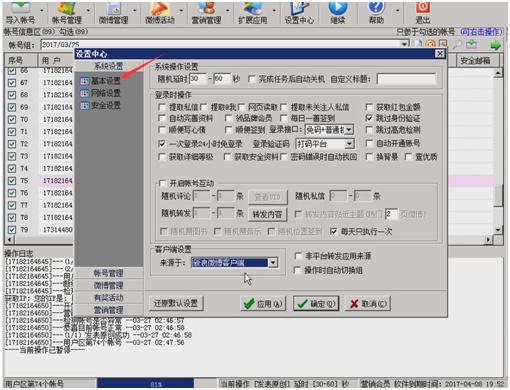Open the 微博管理 section in settings sidebar
Screen dimensions: 510x390
109,286
